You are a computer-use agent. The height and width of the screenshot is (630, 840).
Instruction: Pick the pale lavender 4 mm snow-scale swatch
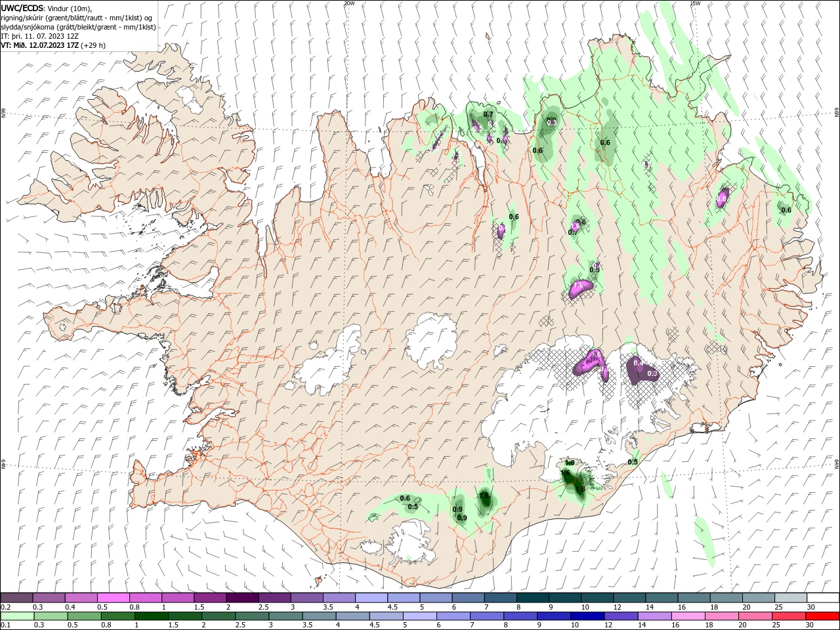(371, 598)
